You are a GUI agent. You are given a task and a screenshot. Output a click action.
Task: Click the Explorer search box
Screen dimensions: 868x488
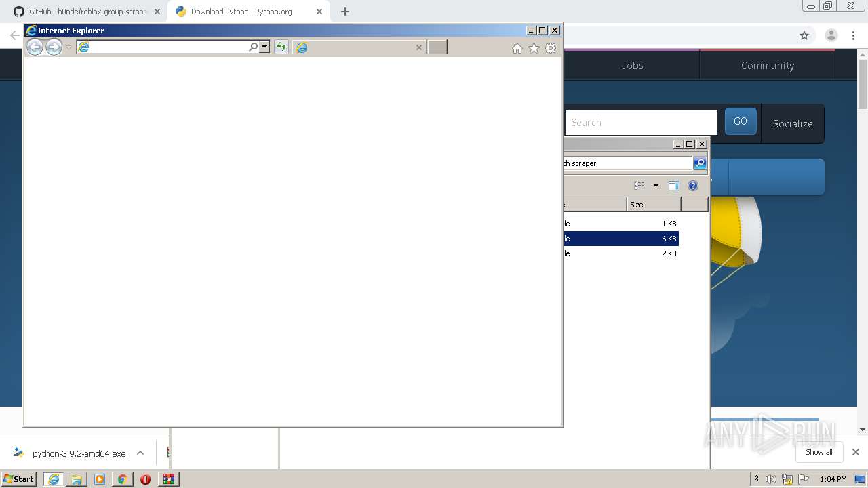pos(627,163)
